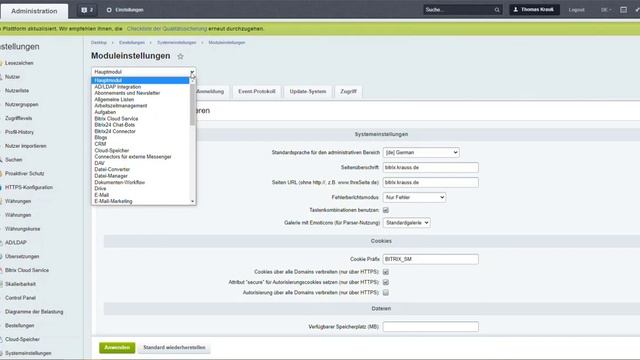Open the Event Protokoll tab
Screen dimensions: 640x360
(x=257, y=91)
